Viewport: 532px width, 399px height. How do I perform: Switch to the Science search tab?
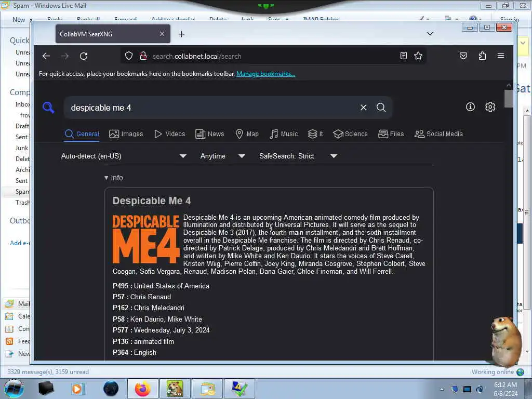click(x=350, y=134)
